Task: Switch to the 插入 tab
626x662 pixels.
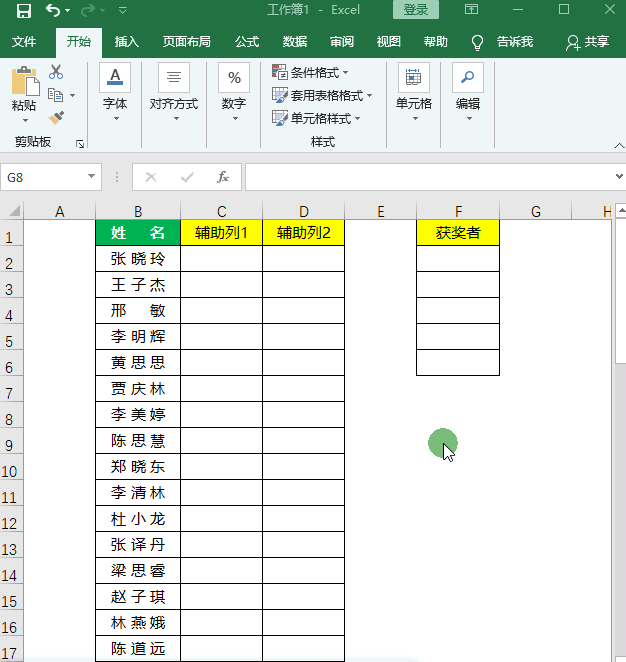Action: pos(126,42)
